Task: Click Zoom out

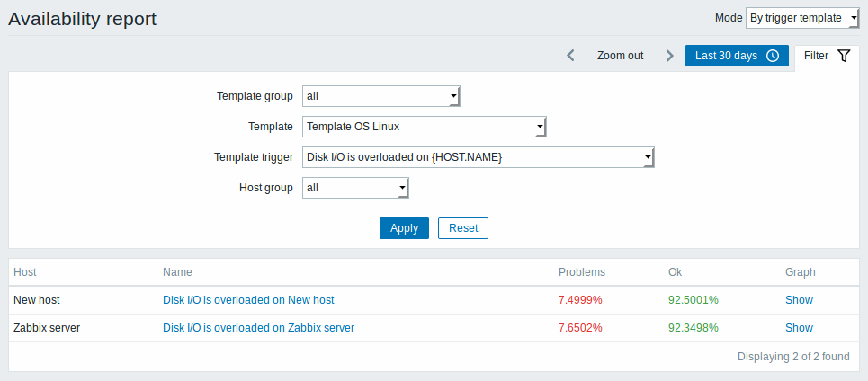Action: click(x=620, y=56)
